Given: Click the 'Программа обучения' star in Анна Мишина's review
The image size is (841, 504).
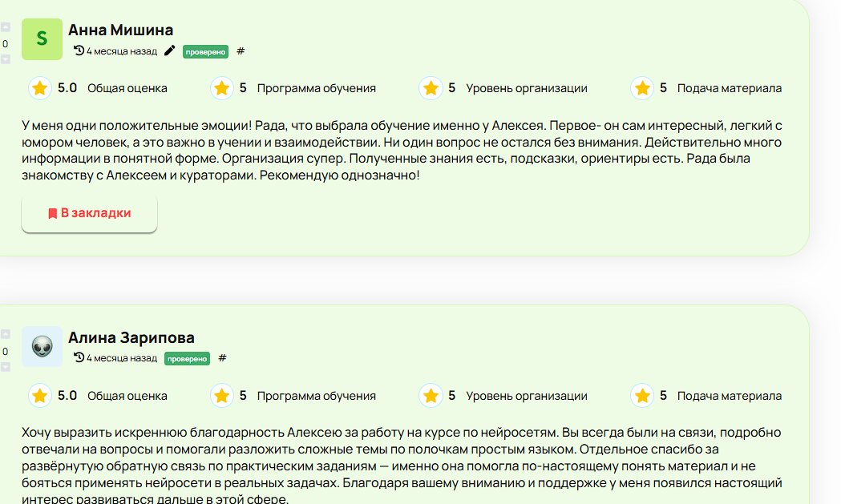Looking at the screenshot, I should pos(222,88).
